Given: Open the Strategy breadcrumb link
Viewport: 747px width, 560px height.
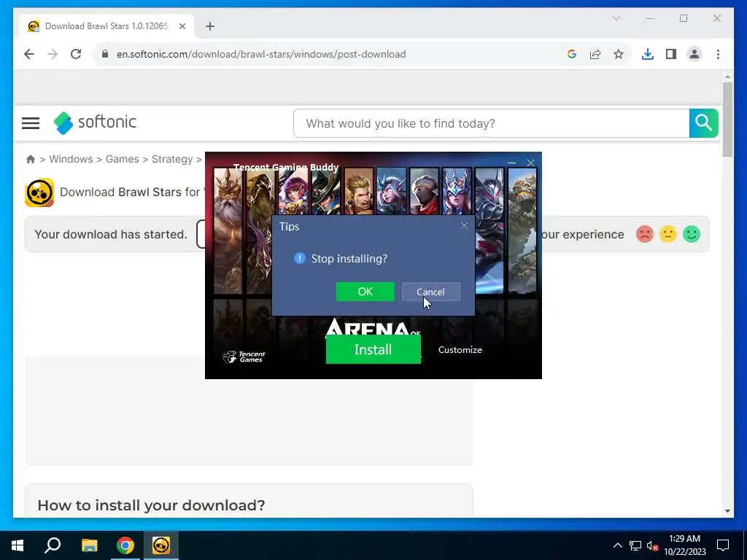Looking at the screenshot, I should point(172,159).
